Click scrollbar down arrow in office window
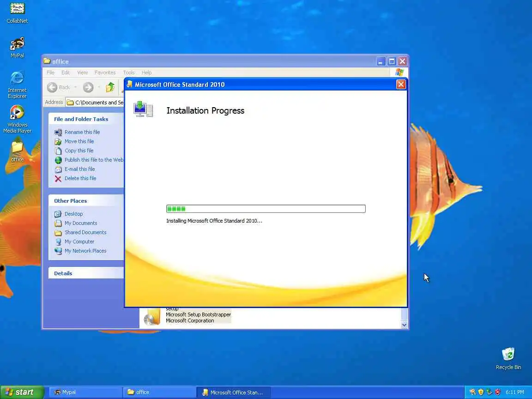Viewport: 532px width, 399px height. point(404,325)
